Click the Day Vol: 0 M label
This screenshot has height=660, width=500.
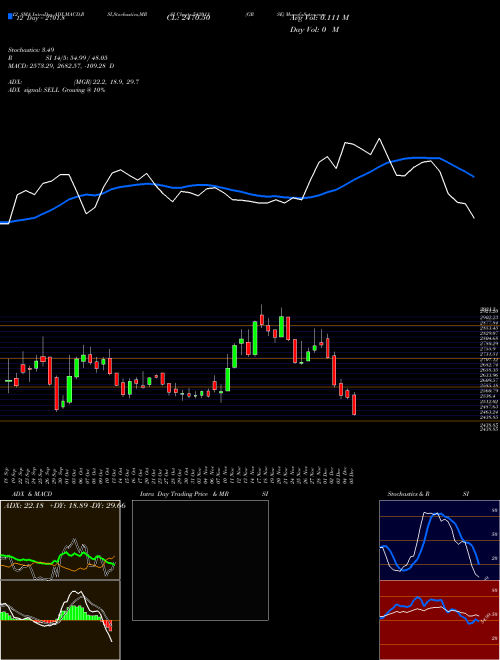tap(314, 30)
